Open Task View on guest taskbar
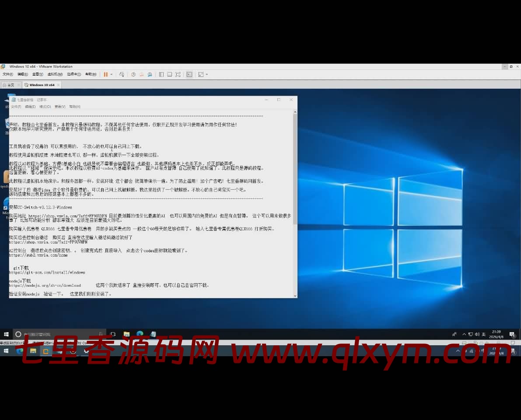The height and width of the screenshot is (420, 521). [113, 334]
